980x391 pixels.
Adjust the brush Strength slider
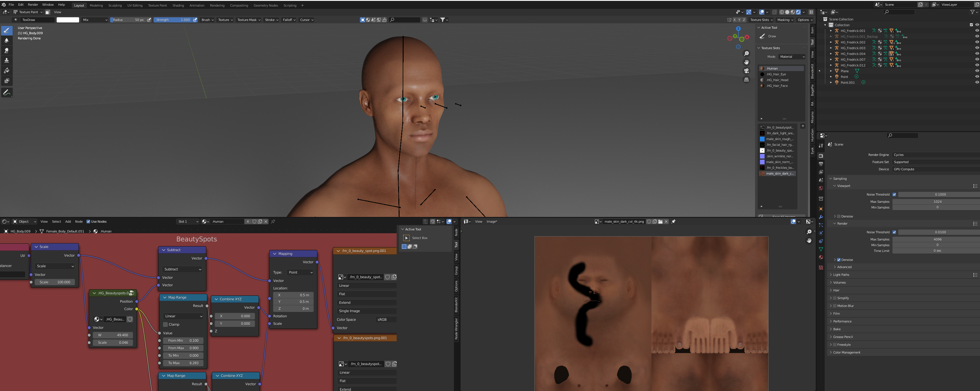[173, 20]
